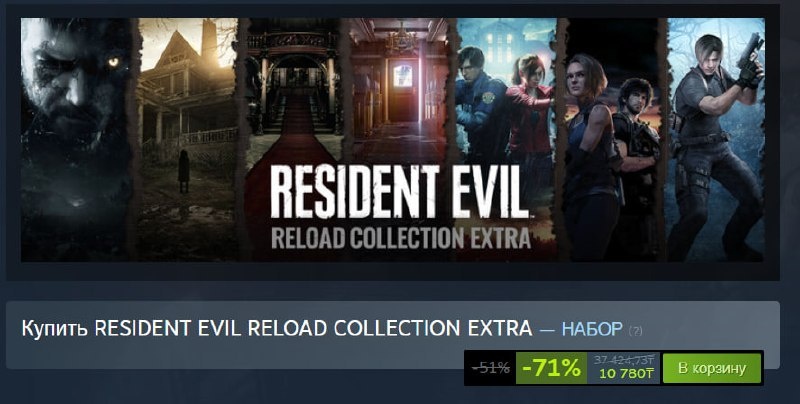Click the struck-through original price 37 424,73₸
This screenshot has width=800, height=404.
pos(624,360)
